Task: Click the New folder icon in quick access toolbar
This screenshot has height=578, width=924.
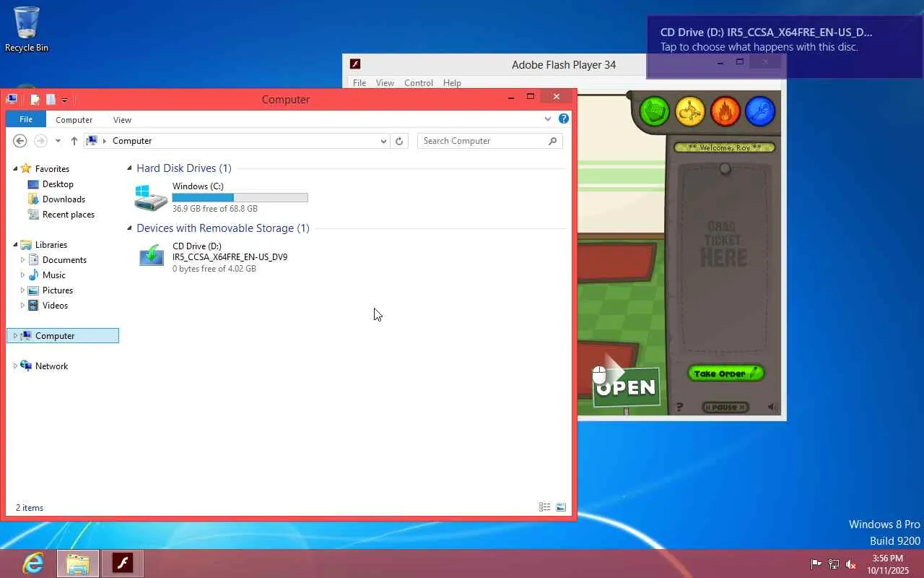Action: pos(51,100)
